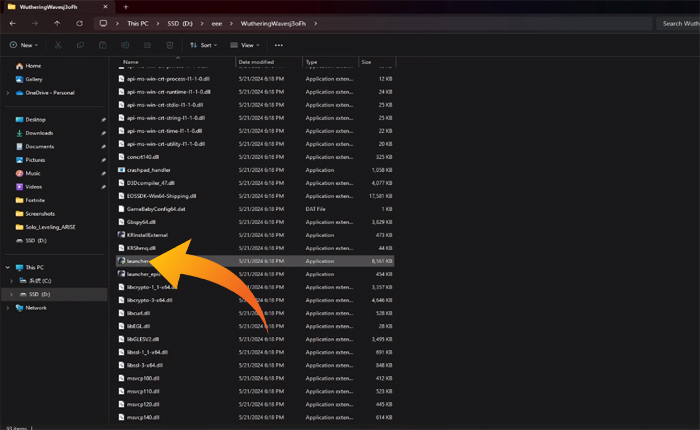The height and width of the screenshot is (430, 700).
Task: Collapse the This PC tree node
Action: click(x=7, y=267)
